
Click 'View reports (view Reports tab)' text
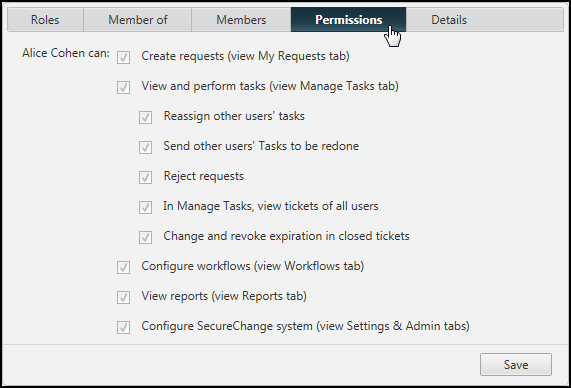click(224, 296)
